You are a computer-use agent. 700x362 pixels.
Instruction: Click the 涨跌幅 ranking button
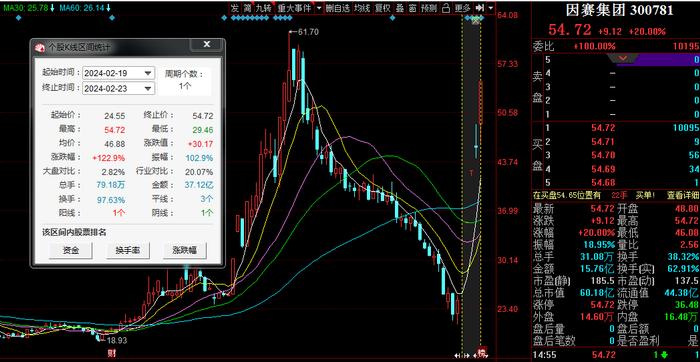tap(185, 250)
